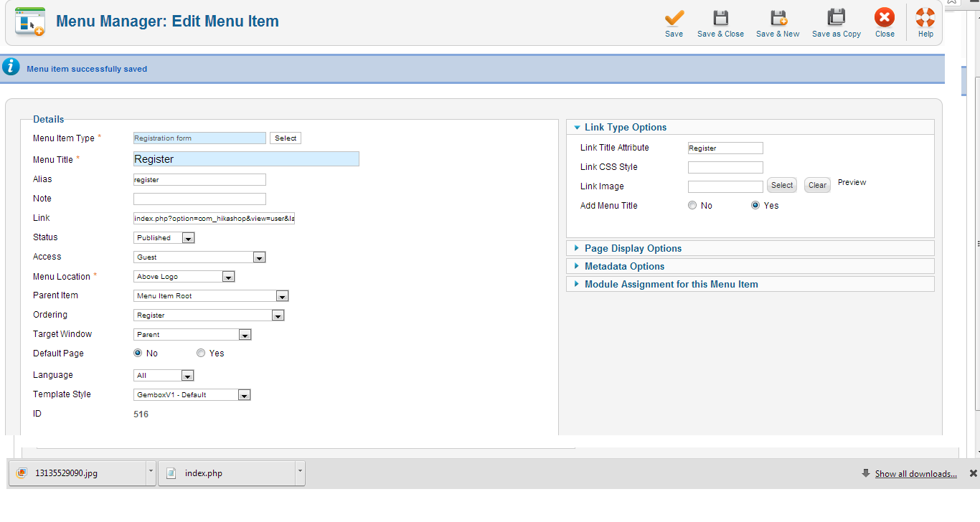
Task: Click the 'Template Style' label
Action: tap(62, 394)
